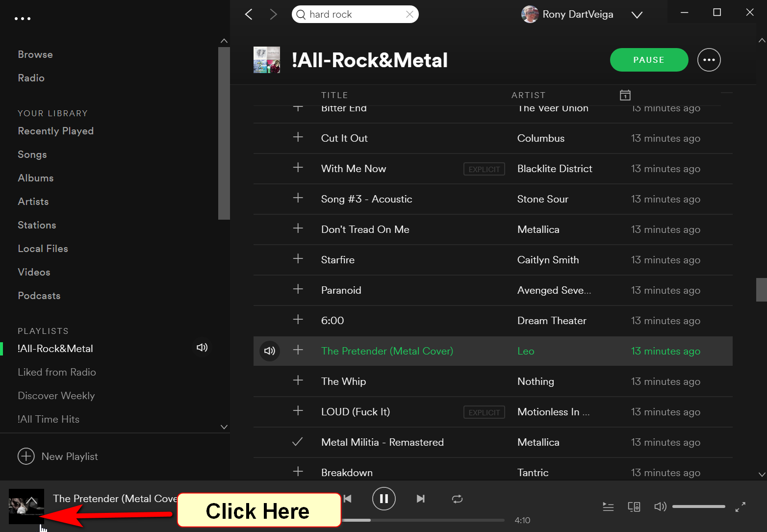Screen dimensions: 767x532
Task: Click the New Playlist plus circle icon
Action: (26, 456)
